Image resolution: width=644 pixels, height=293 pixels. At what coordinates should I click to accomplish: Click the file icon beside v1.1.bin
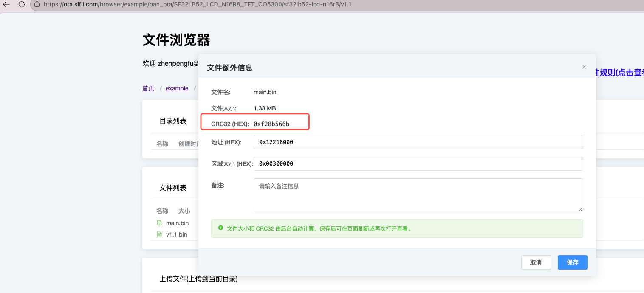(159, 234)
